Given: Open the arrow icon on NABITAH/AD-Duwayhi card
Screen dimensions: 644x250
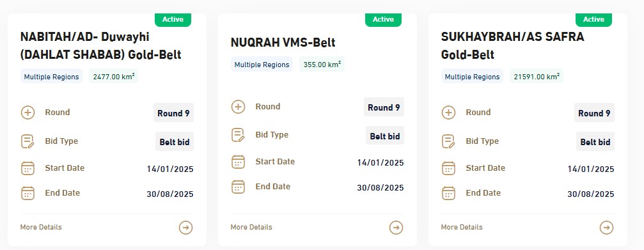Looking at the screenshot, I should click(185, 228).
